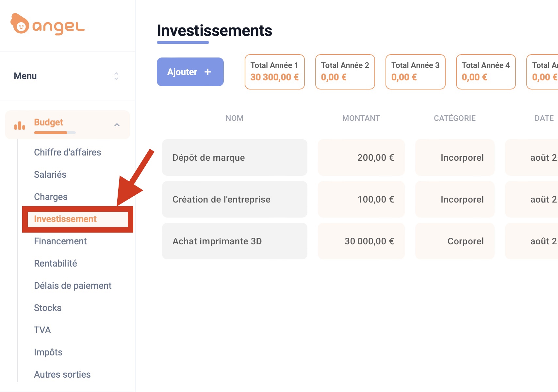This screenshot has width=558, height=392.
Task: Go to Salariés section
Action: pos(50,174)
